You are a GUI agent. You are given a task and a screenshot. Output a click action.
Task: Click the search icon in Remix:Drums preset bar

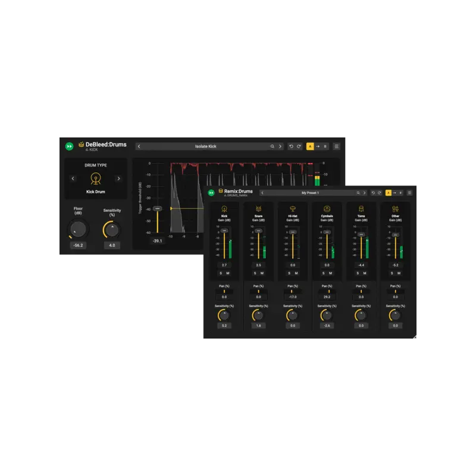click(358, 193)
